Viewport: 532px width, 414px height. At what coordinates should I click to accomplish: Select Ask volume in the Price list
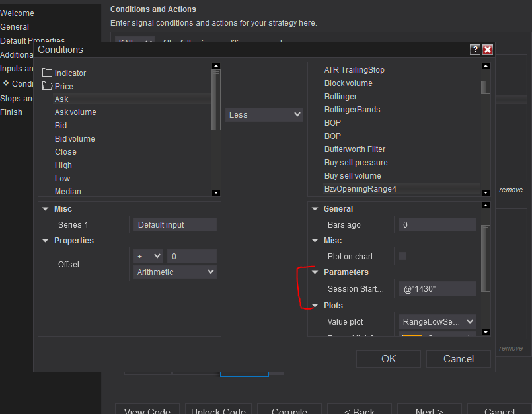tap(75, 112)
